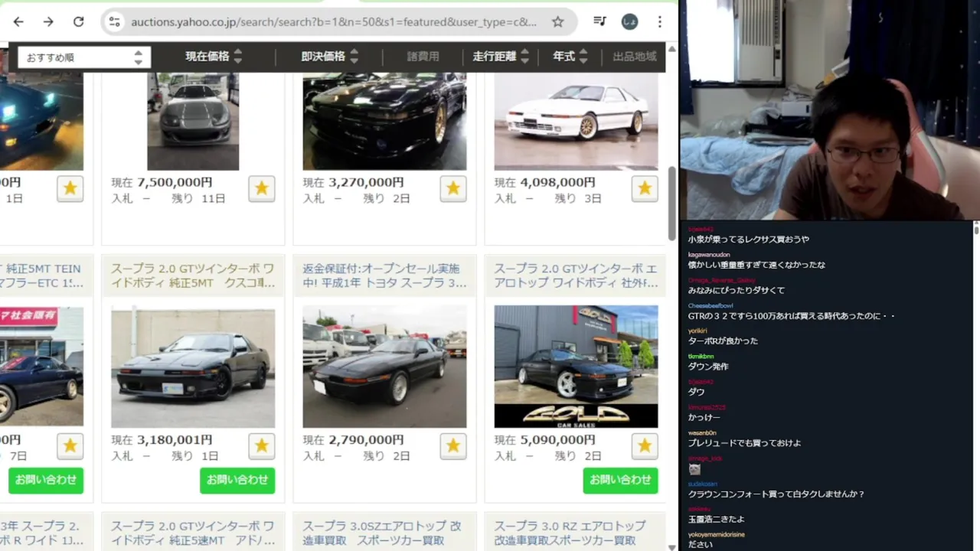Go forward in browser history
Viewport: 980px width, 551px height.
point(48,21)
